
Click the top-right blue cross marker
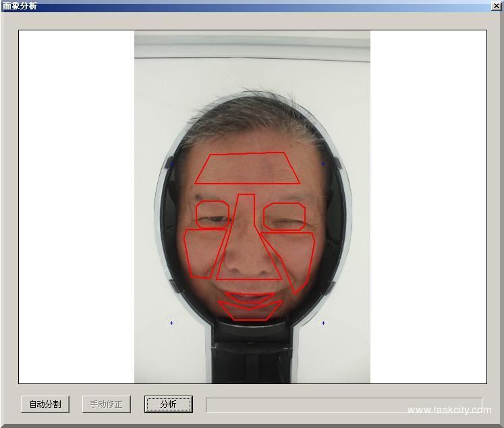click(x=323, y=163)
